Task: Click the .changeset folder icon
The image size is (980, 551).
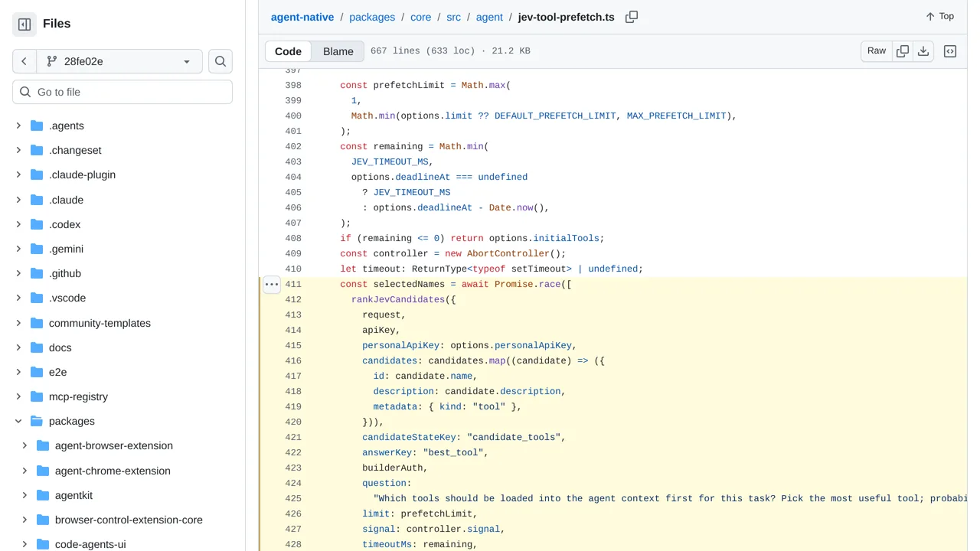Action: [x=36, y=150]
